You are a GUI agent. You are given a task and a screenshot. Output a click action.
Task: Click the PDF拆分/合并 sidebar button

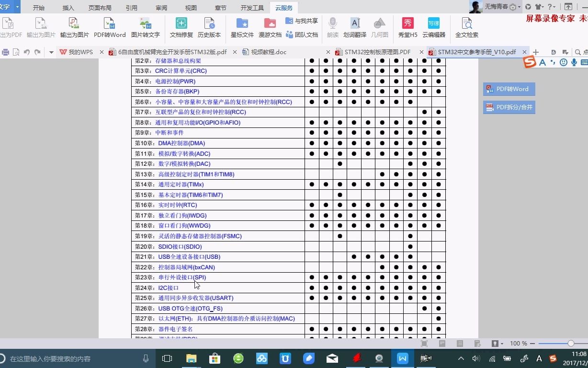[x=509, y=107]
